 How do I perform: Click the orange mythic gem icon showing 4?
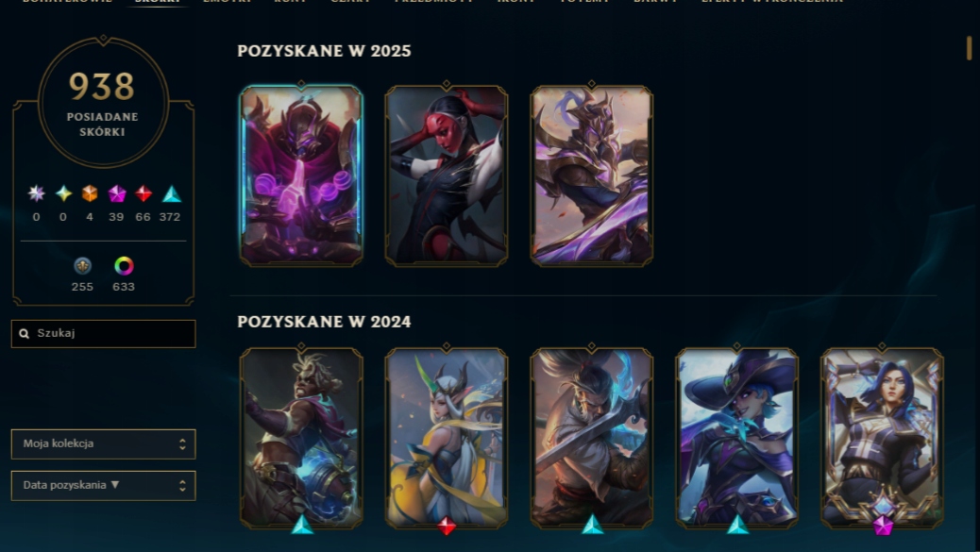(x=90, y=194)
